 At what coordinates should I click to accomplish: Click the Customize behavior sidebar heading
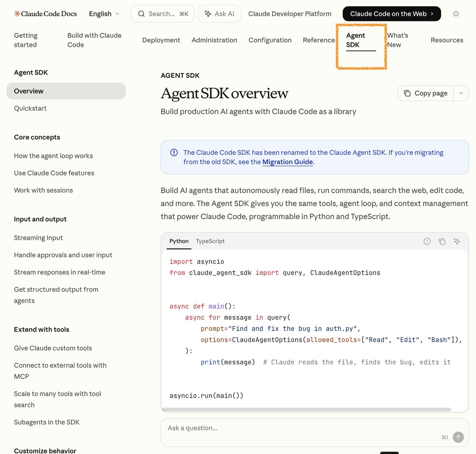45,450
